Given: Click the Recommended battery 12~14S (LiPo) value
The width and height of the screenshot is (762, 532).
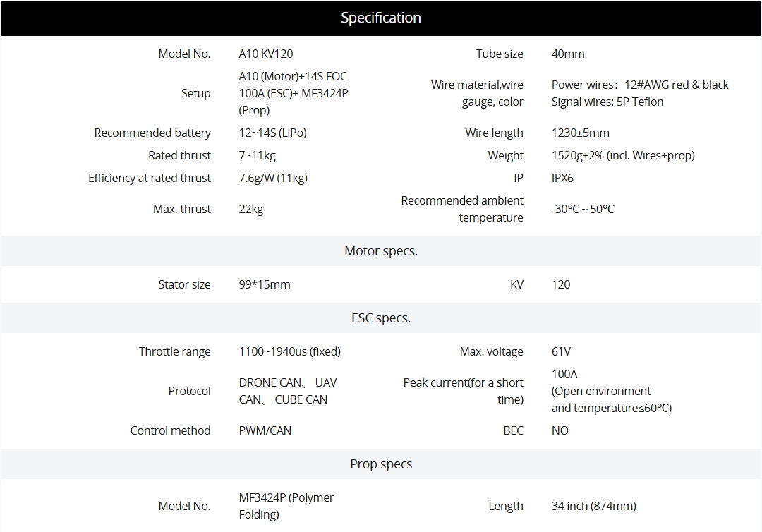Looking at the screenshot, I should [x=273, y=133].
